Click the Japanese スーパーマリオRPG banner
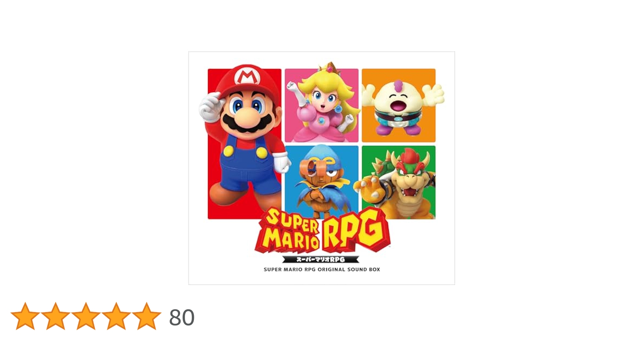The image size is (644, 337). click(x=321, y=259)
